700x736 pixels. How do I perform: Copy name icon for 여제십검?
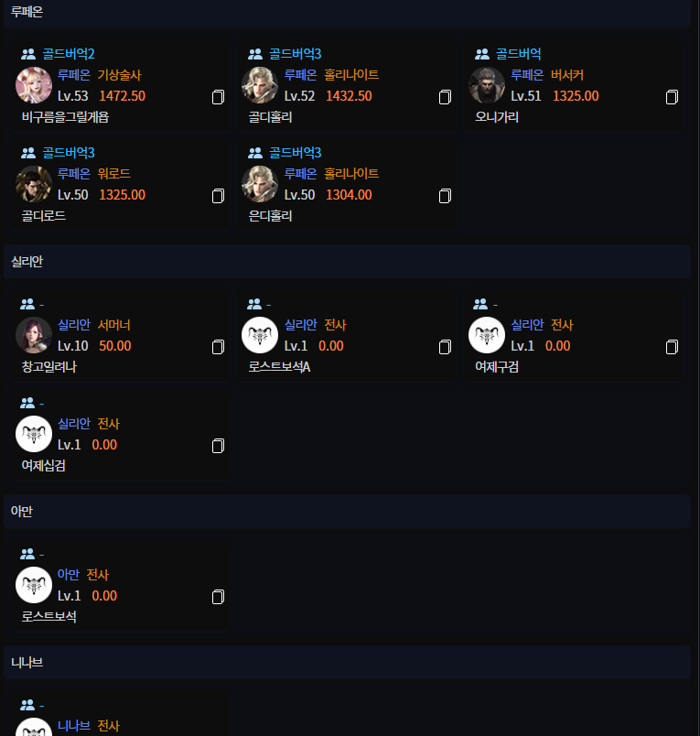coord(218,446)
